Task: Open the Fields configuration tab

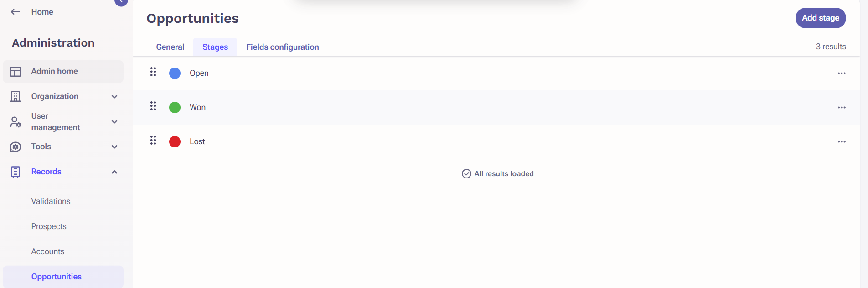Action: [x=283, y=47]
